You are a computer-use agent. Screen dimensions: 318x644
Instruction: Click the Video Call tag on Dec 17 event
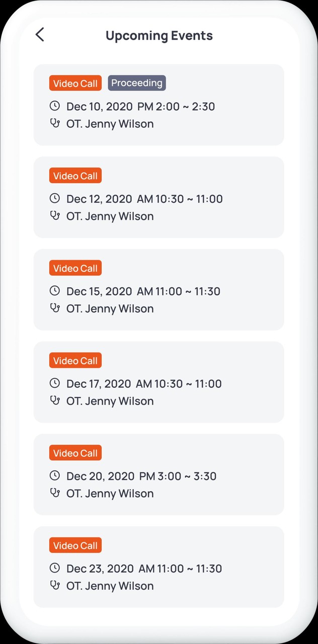75,361
